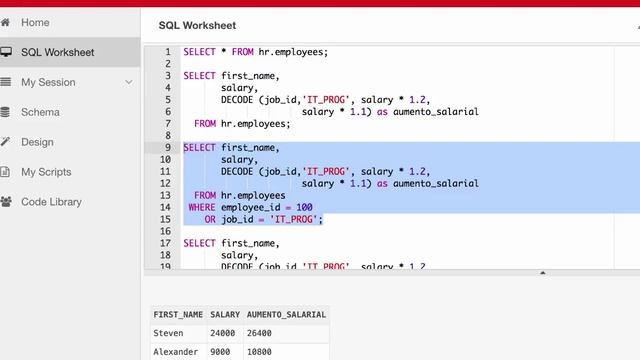640x360 pixels.
Task: Click the SALARY column header
Action: pos(225,315)
